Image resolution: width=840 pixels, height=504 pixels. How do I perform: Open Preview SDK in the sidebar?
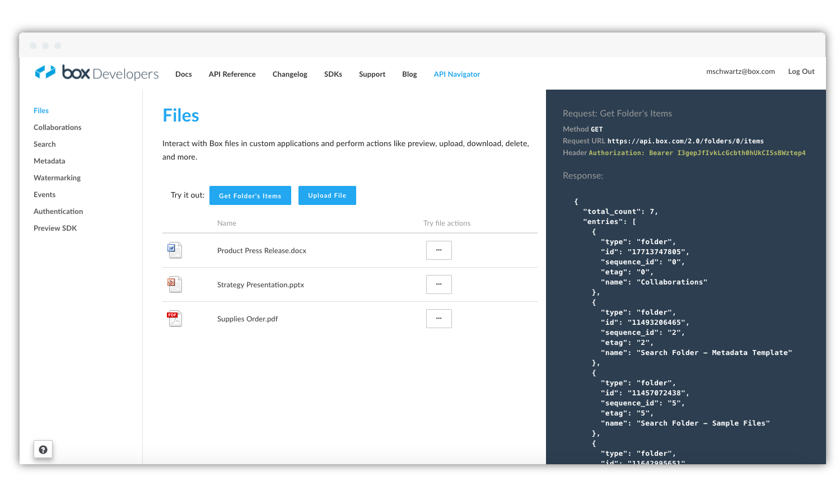click(x=55, y=228)
